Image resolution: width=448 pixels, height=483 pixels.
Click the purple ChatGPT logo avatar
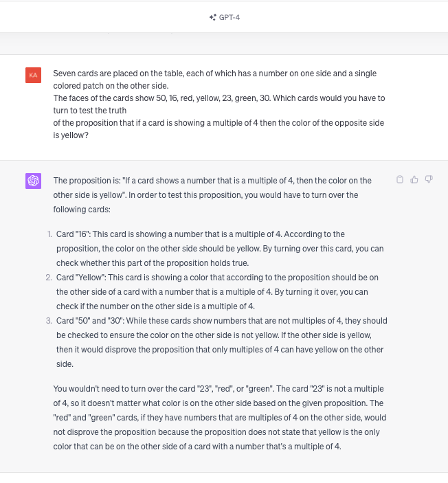pos(33,181)
